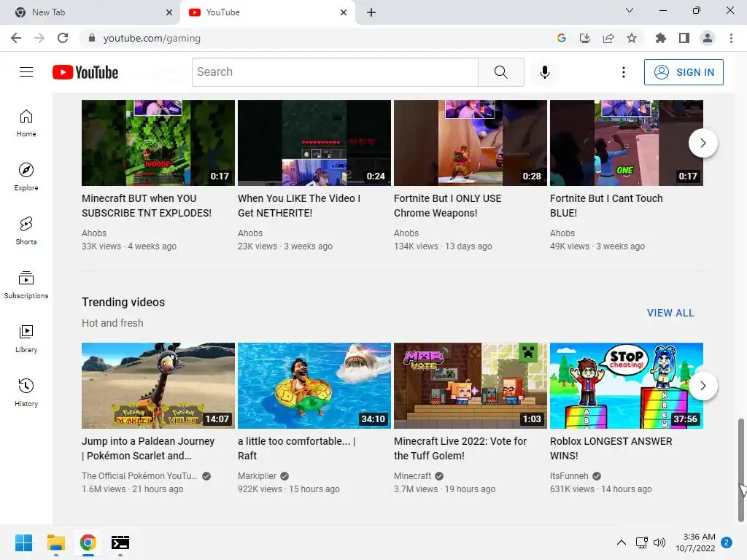Screen dimensions: 747x560
Task: Click the browser back arrow
Action: pos(16,38)
